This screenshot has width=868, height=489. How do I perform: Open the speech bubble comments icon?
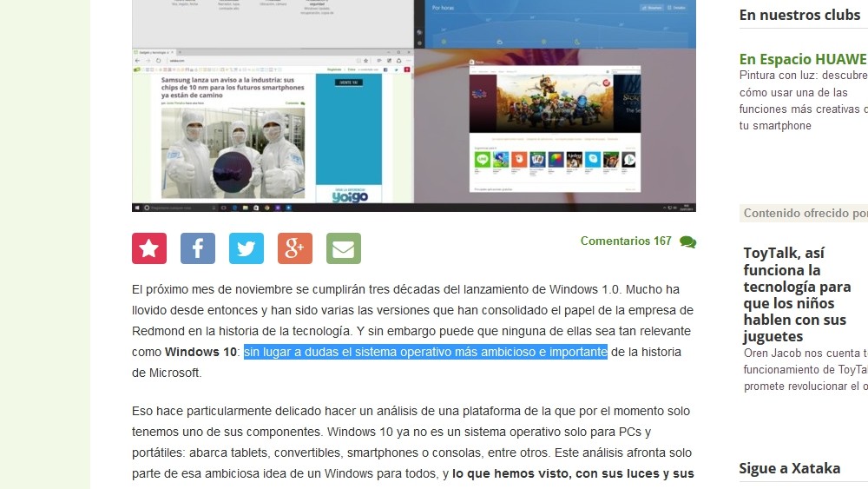(687, 242)
